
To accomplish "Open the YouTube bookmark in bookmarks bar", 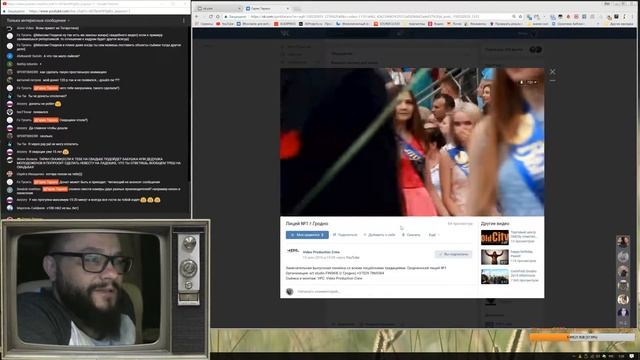I will click(225, 24).
